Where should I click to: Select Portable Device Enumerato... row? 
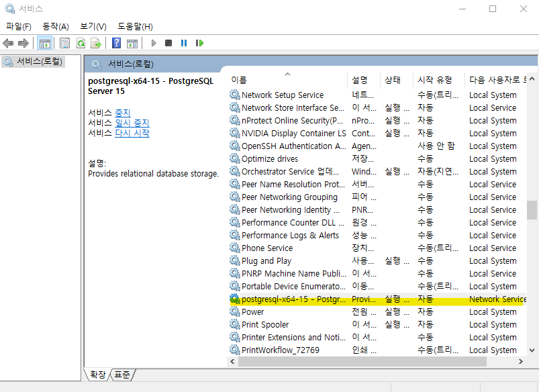[377, 286]
